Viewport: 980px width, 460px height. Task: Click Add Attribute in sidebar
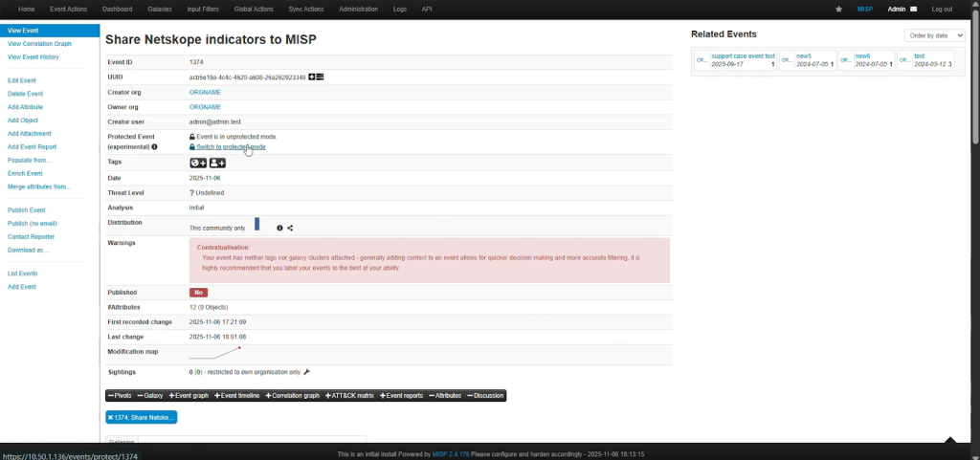(25, 107)
